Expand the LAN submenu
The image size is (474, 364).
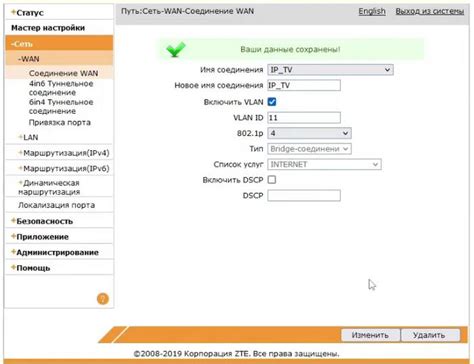click(x=28, y=137)
